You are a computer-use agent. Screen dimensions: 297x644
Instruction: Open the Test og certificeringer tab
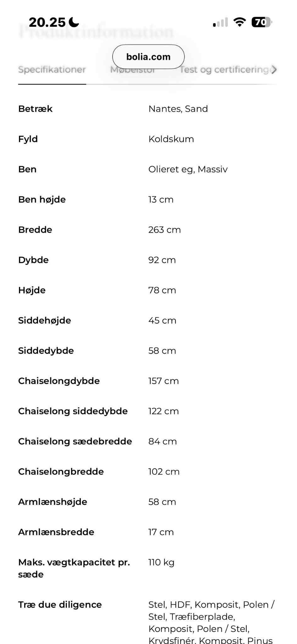point(225,70)
